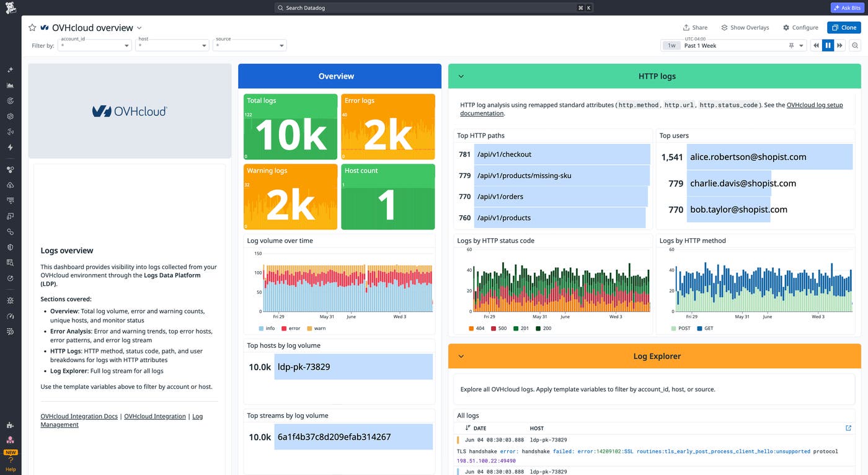
Task: Open the Log Management link
Action: [120, 420]
